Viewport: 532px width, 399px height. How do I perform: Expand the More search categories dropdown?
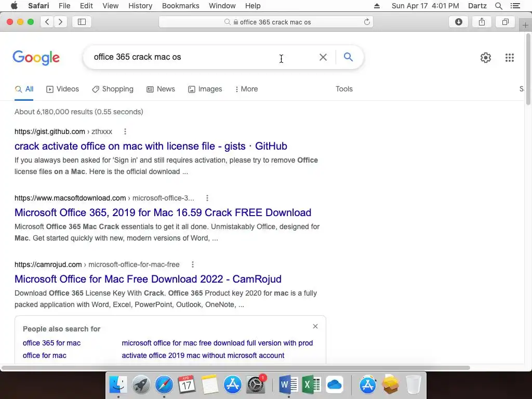[x=246, y=89]
